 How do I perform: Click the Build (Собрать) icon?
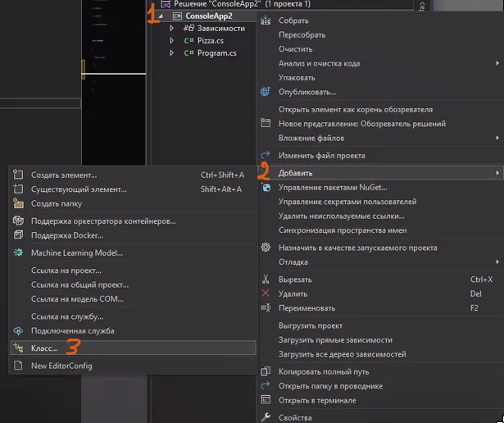(x=266, y=20)
